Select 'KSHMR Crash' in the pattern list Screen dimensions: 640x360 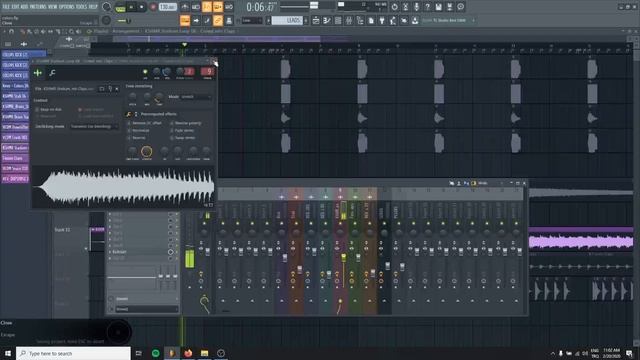(15, 138)
